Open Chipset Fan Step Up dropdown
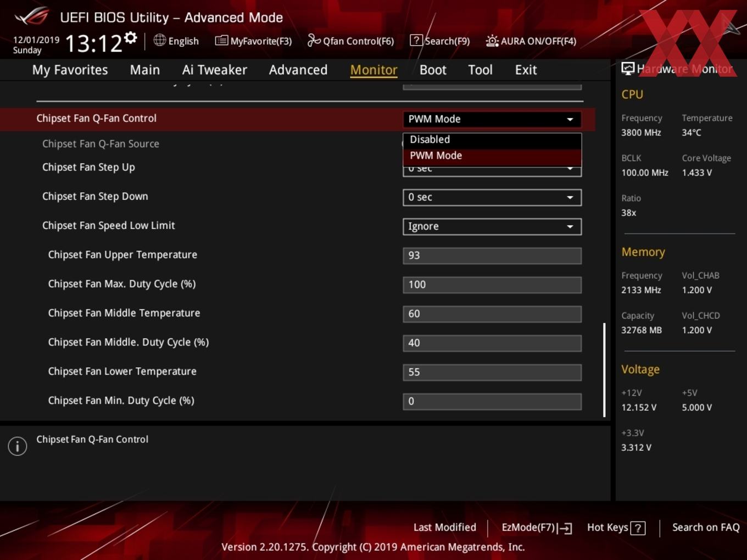The height and width of the screenshot is (560, 747). pyautogui.click(x=492, y=170)
